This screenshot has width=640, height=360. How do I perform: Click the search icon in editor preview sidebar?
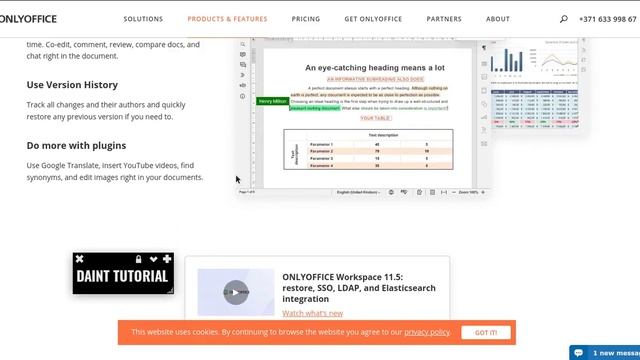coord(243,44)
